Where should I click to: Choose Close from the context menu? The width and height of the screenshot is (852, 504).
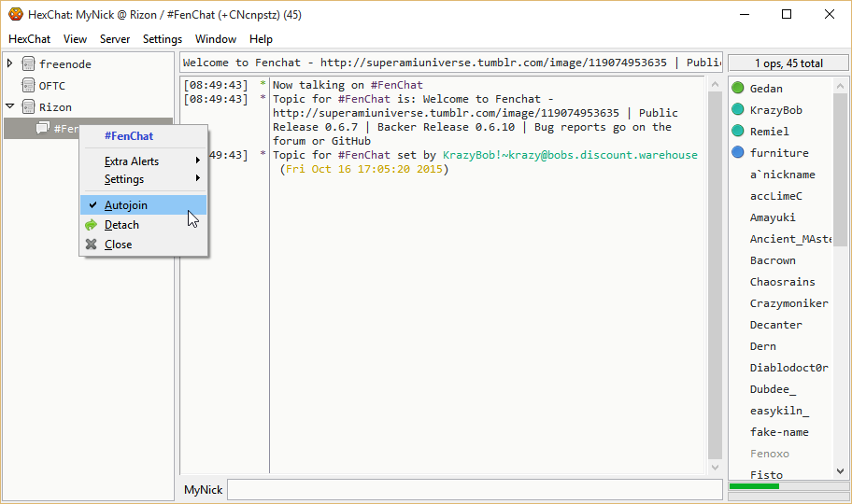144,245
